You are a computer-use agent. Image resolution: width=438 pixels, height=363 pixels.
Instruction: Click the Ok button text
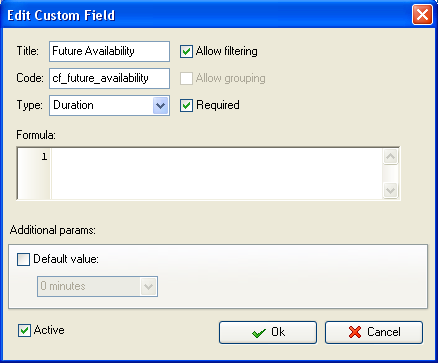click(278, 332)
